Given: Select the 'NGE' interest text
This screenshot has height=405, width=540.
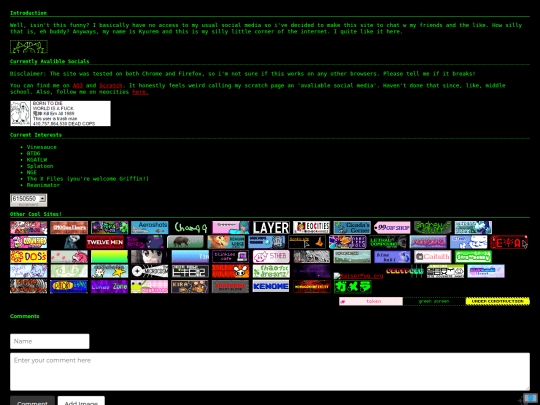Looking at the screenshot, I should pyautogui.click(x=32, y=172).
